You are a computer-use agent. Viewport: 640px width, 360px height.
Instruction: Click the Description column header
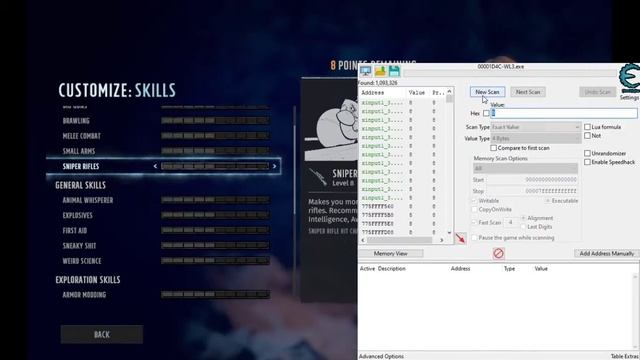click(x=392, y=269)
